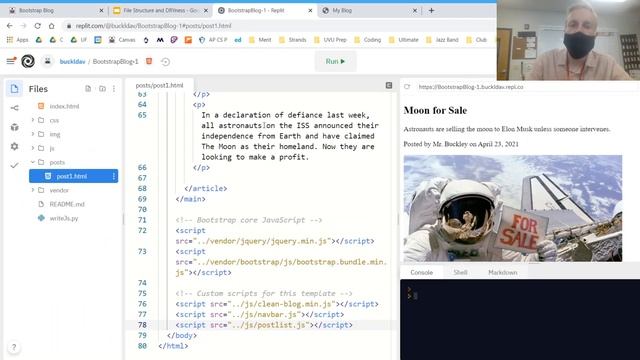This screenshot has height=360, width=640.
Task: Click the checkmark sidebar icon
Action: 14,165
